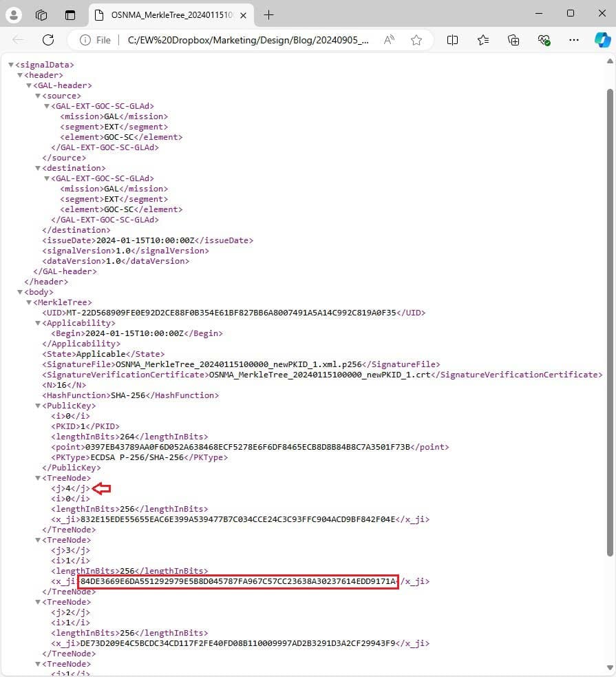Add page to favorites star
Image resolution: width=616 pixels, height=677 pixels.
click(x=416, y=40)
